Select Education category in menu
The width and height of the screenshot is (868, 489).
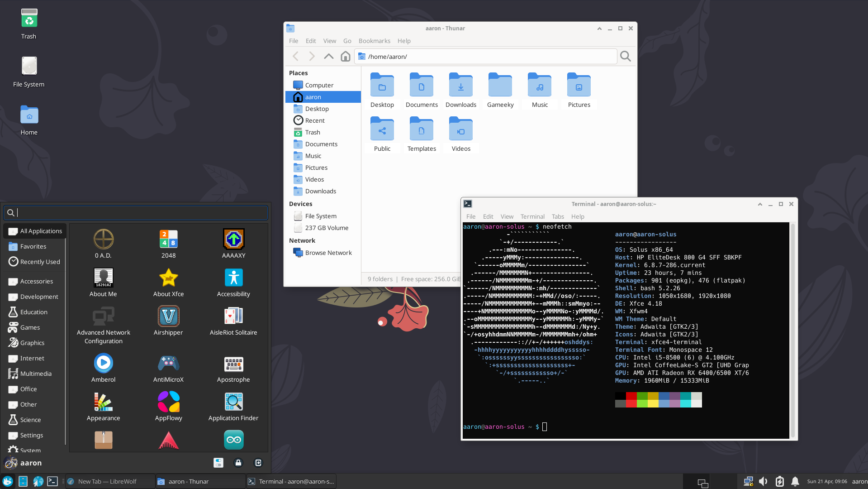coord(35,312)
